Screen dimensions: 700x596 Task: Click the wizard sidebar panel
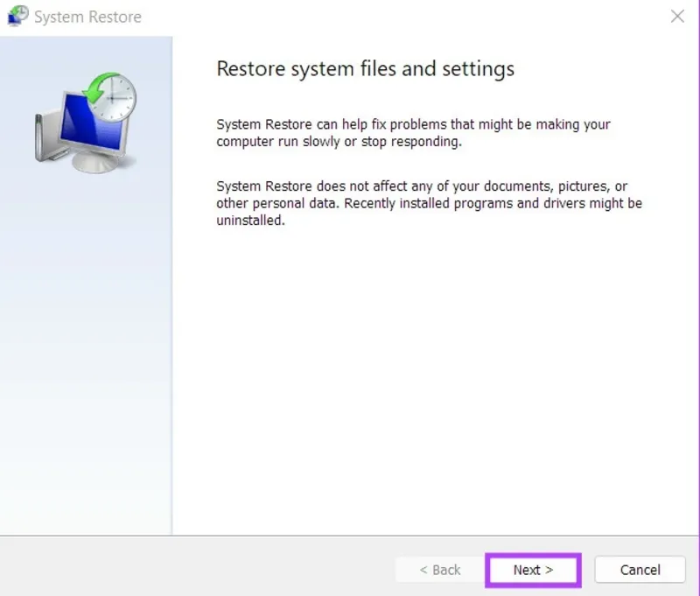87,350
